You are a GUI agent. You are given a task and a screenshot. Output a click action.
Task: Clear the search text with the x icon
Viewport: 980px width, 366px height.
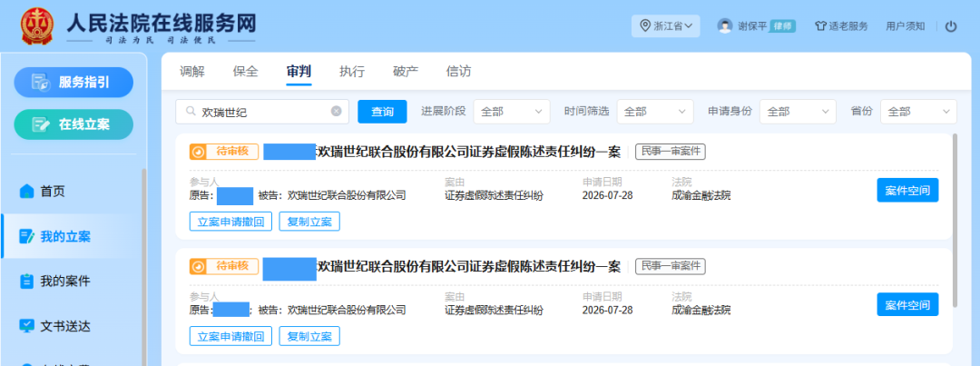coord(337,112)
